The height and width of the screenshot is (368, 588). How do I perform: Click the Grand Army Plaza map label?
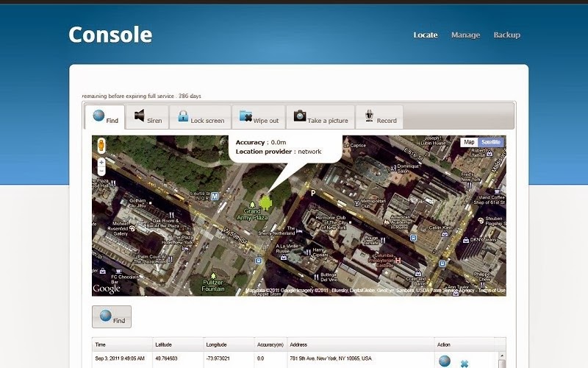[x=252, y=214]
